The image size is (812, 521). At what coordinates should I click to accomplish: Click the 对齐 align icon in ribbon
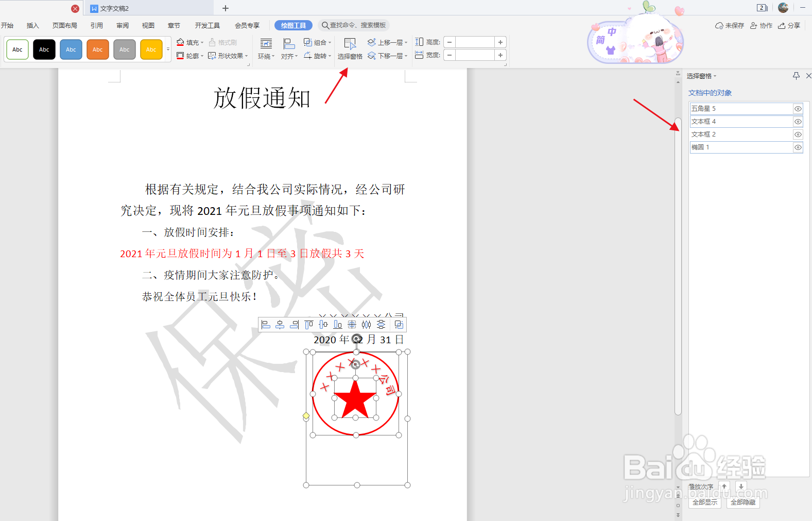[x=289, y=49]
